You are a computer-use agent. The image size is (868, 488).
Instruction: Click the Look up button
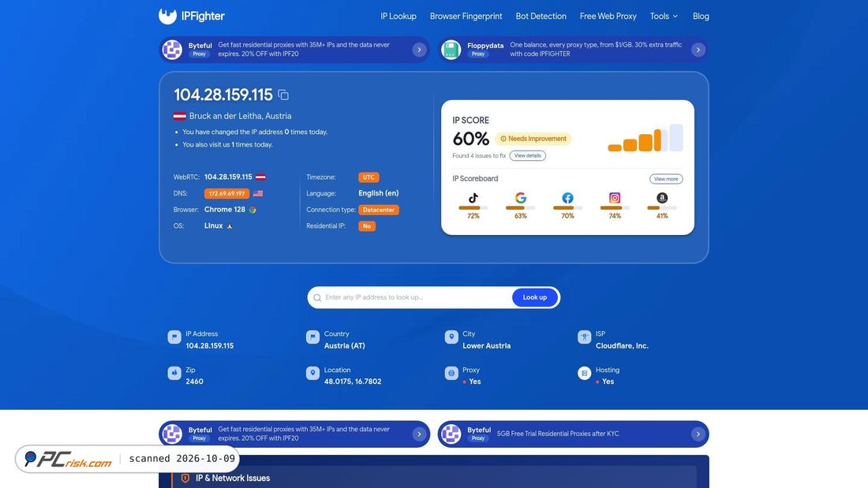tap(535, 298)
